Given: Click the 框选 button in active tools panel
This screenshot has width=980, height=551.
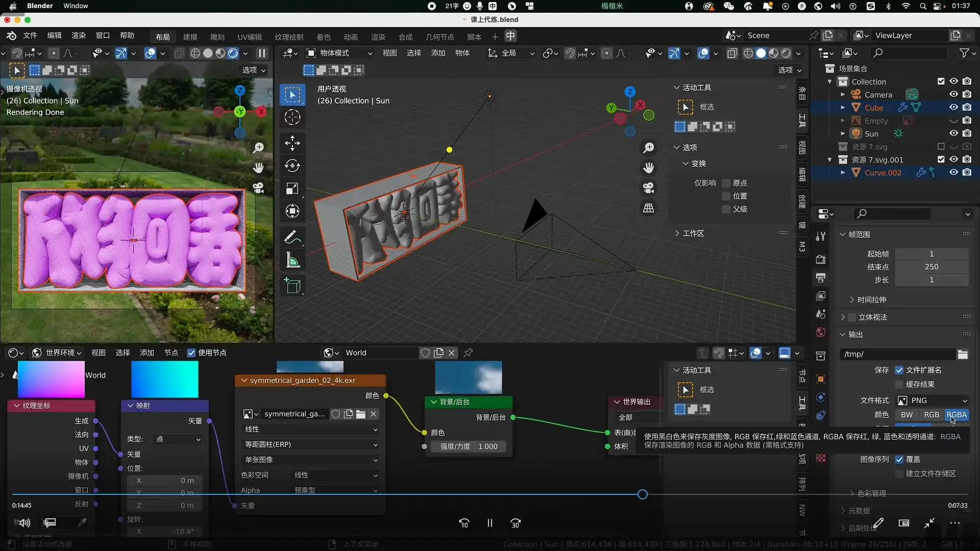Looking at the screenshot, I should (706, 107).
